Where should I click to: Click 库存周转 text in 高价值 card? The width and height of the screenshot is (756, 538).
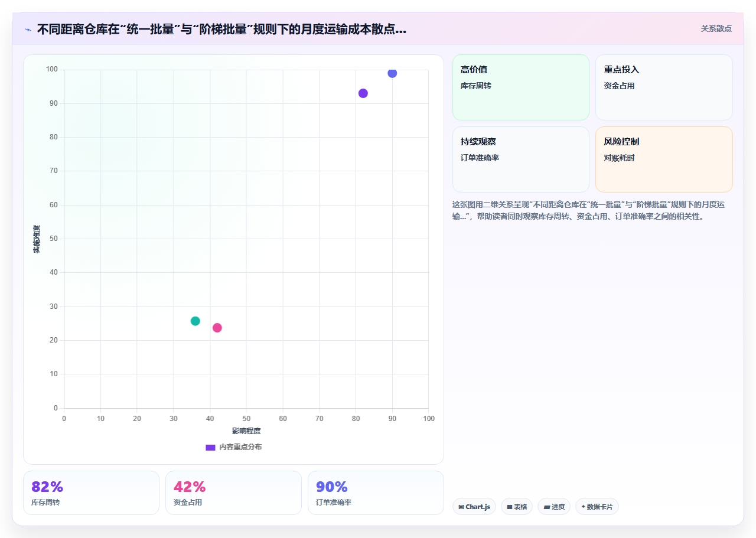click(476, 86)
